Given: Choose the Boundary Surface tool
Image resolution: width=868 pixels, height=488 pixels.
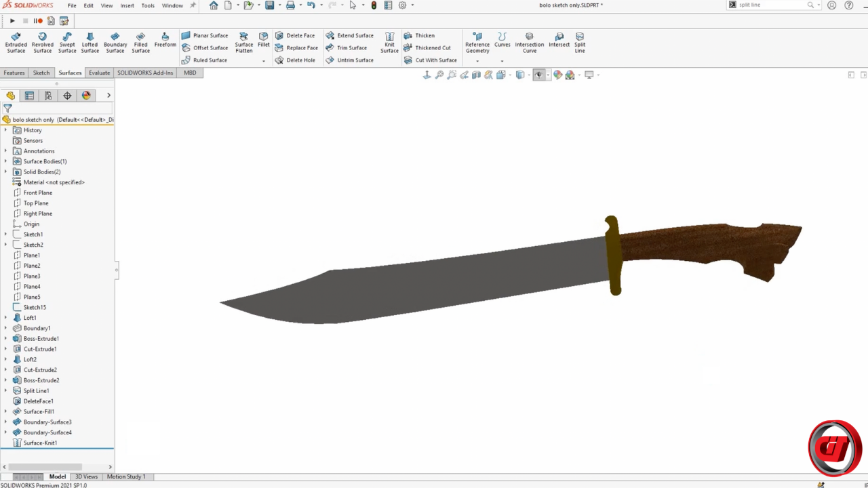Looking at the screenshot, I should coord(115,42).
